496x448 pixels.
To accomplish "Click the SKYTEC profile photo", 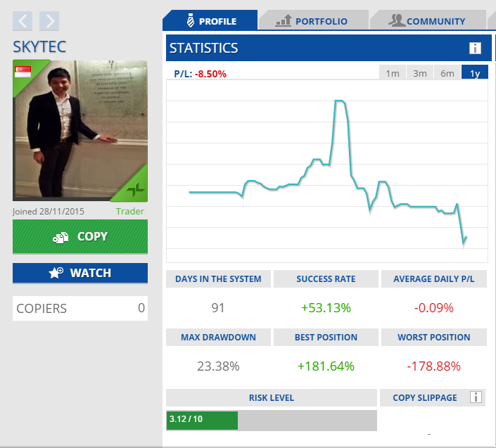I will (x=80, y=131).
